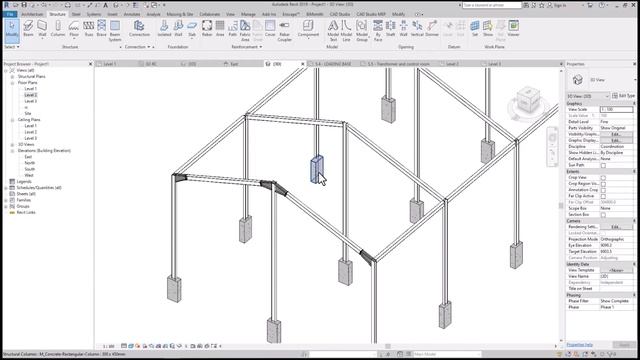The image size is (640, 360).
Task: Pick the Area reinforcement tool
Action: tap(220, 29)
